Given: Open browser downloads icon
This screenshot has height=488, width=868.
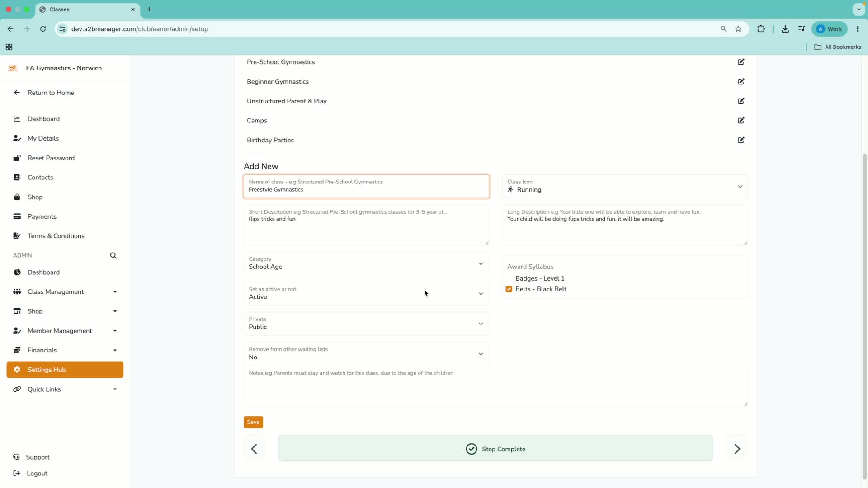Looking at the screenshot, I should tap(785, 29).
